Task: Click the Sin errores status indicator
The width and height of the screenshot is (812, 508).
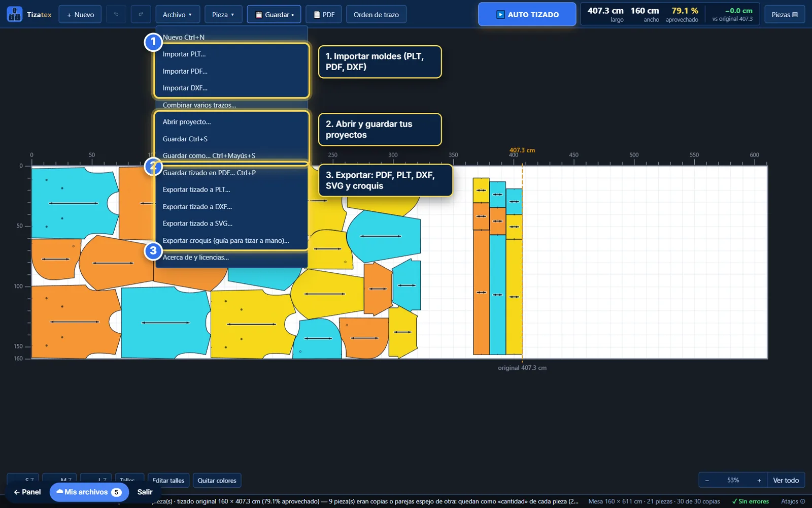Action: pyautogui.click(x=751, y=501)
